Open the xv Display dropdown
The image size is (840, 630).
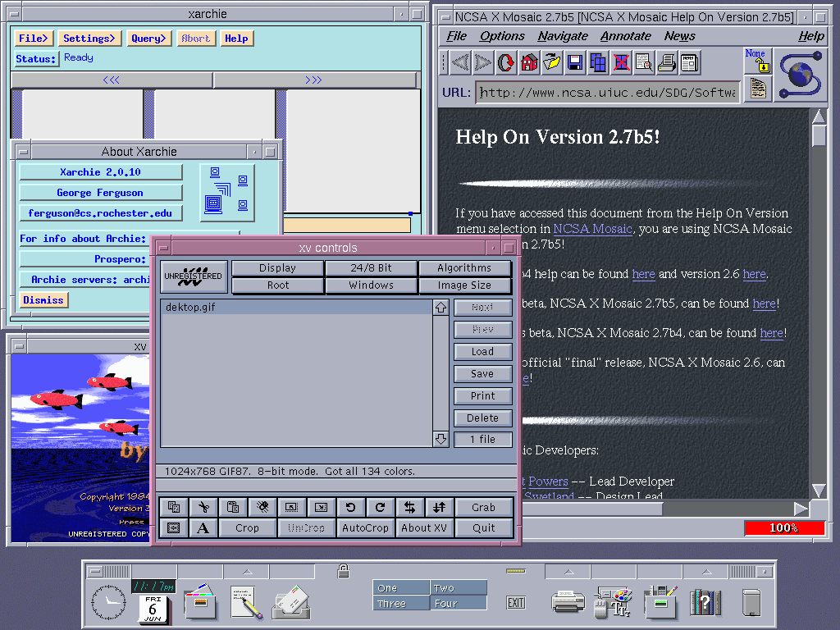[x=277, y=268]
